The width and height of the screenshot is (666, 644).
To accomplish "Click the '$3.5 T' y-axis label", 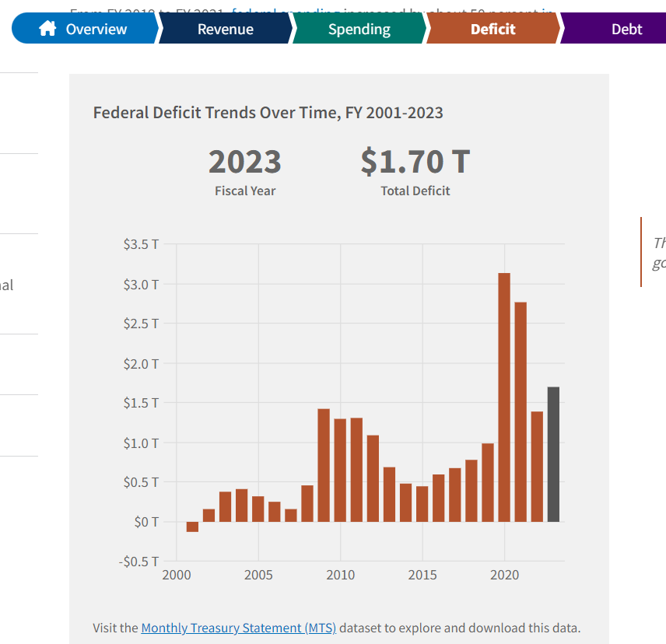I will tap(141, 244).
